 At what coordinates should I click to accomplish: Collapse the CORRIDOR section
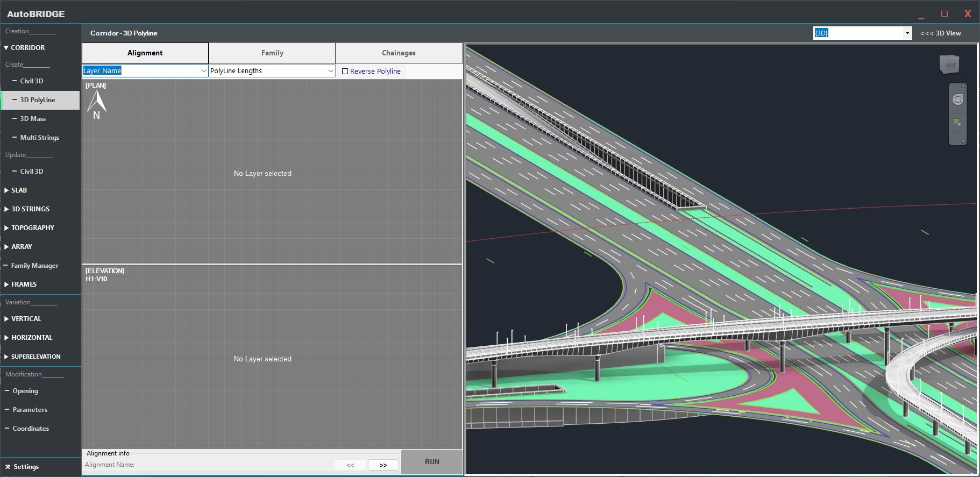coord(6,48)
